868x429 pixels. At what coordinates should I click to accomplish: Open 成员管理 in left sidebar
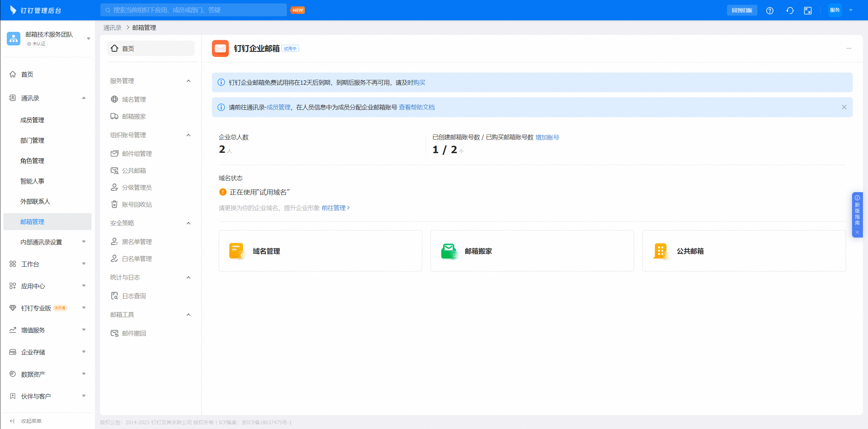click(x=47, y=120)
